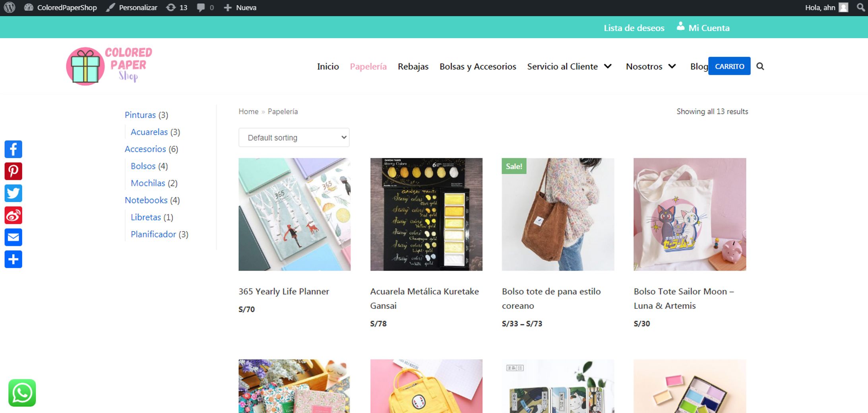This screenshot has height=413, width=868.
Task: Select Acuarelas category in sidebar
Action: (x=149, y=132)
